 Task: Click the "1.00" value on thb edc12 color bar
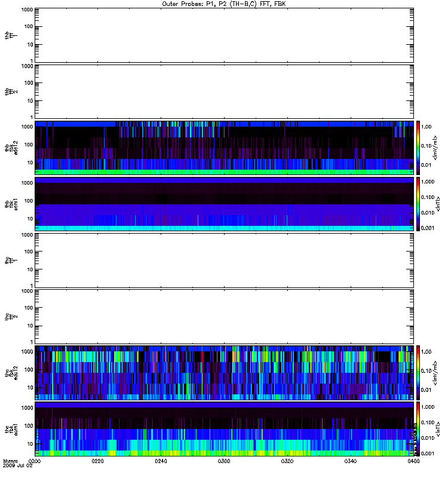[x=426, y=127]
